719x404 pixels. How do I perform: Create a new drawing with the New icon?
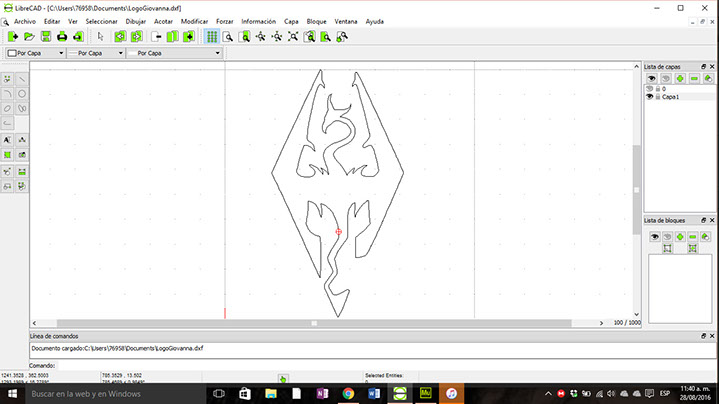(x=13, y=37)
